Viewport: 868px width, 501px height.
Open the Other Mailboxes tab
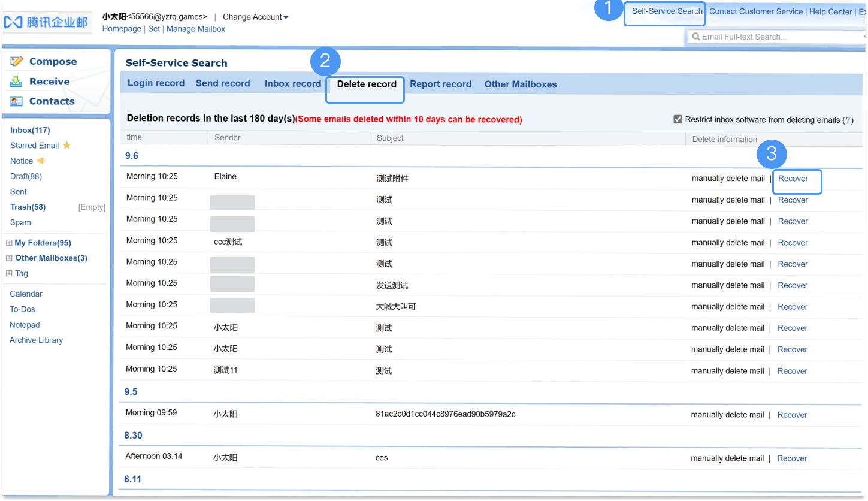(x=521, y=84)
